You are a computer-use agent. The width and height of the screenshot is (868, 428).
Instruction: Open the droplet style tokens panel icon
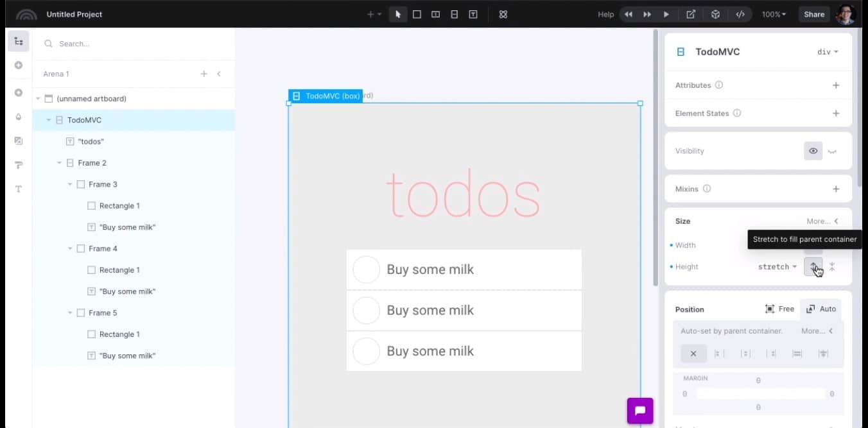19,117
